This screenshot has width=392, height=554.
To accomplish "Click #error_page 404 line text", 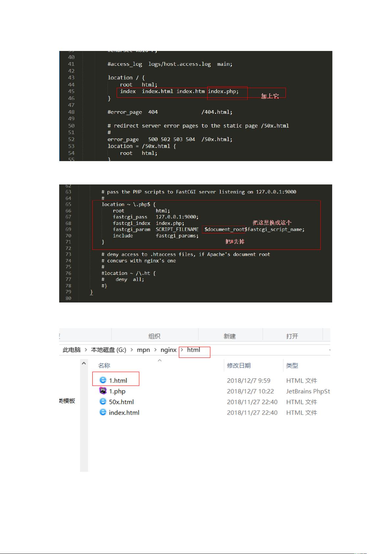I will point(170,112).
